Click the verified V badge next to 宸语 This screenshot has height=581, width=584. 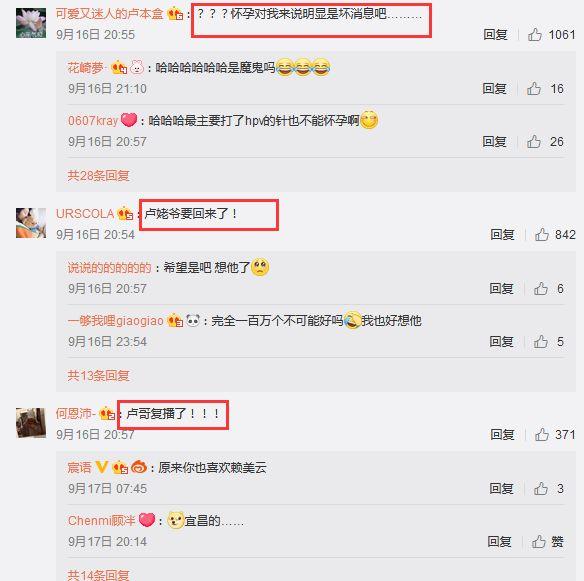(102, 467)
